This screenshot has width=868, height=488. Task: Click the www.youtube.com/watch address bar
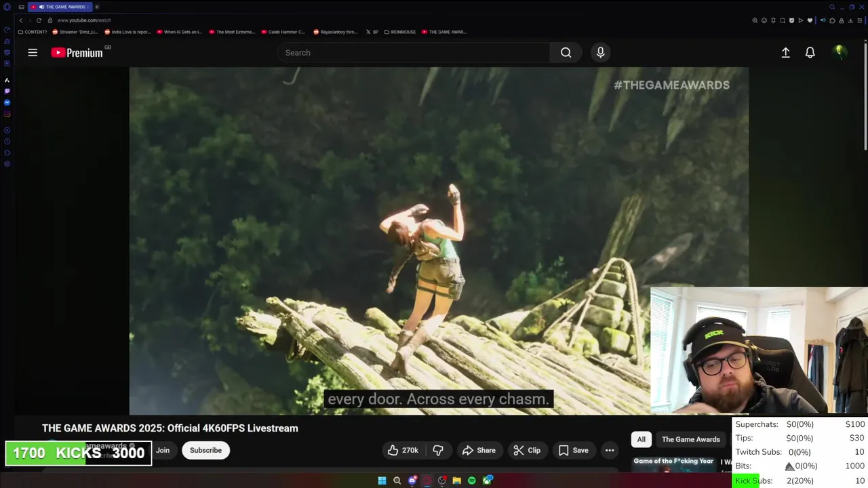(x=84, y=20)
